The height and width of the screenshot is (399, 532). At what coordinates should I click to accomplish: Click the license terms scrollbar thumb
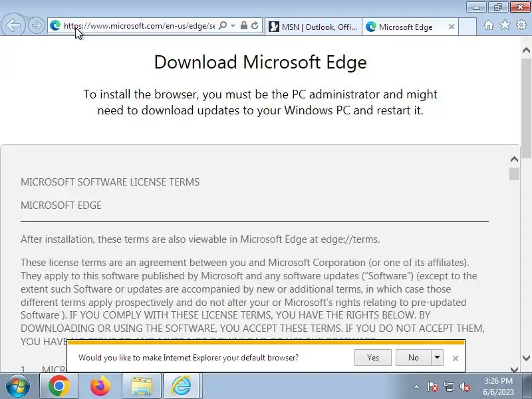[x=514, y=174]
